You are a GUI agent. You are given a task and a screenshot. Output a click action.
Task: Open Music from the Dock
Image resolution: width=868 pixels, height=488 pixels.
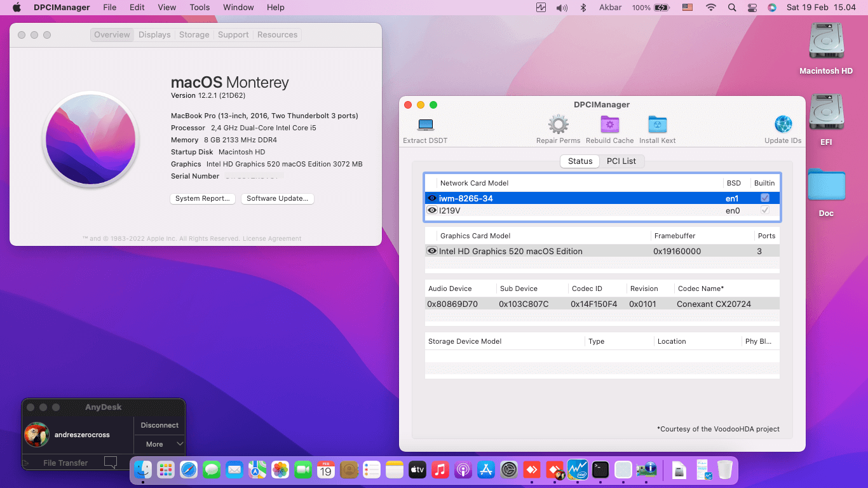(440, 470)
